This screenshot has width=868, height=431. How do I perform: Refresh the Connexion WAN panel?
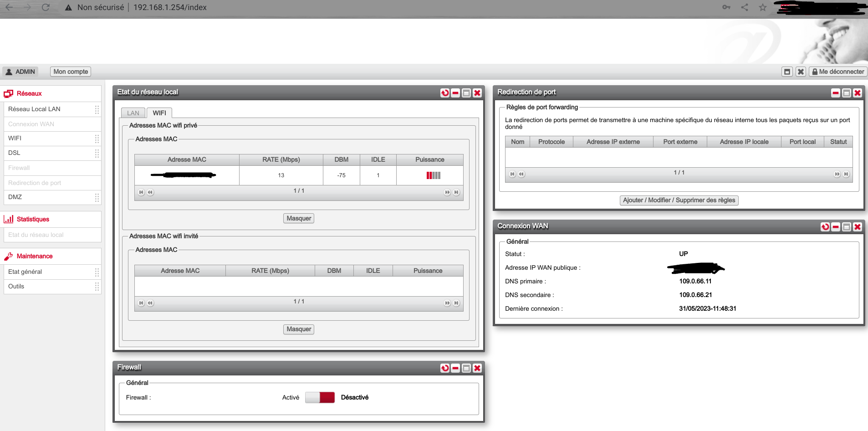tap(825, 227)
